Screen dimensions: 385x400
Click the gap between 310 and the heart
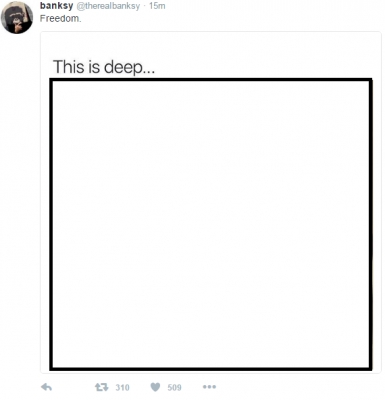pos(140,387)
